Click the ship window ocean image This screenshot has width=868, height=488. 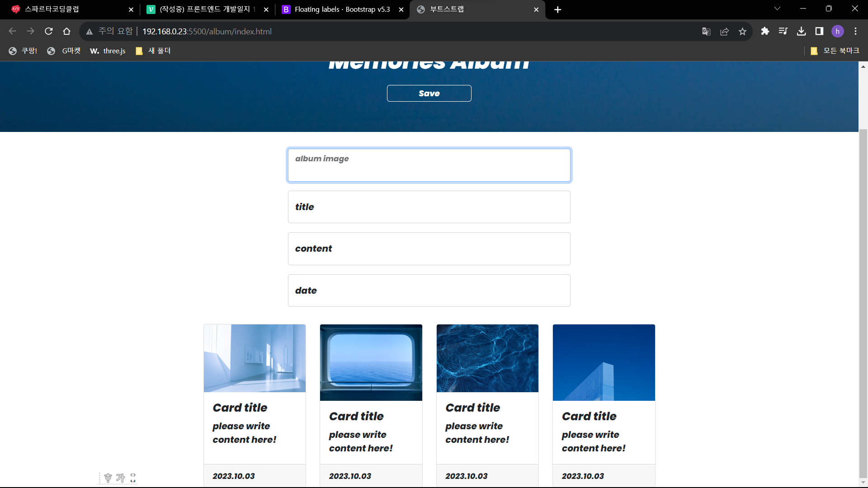[371, 362]
